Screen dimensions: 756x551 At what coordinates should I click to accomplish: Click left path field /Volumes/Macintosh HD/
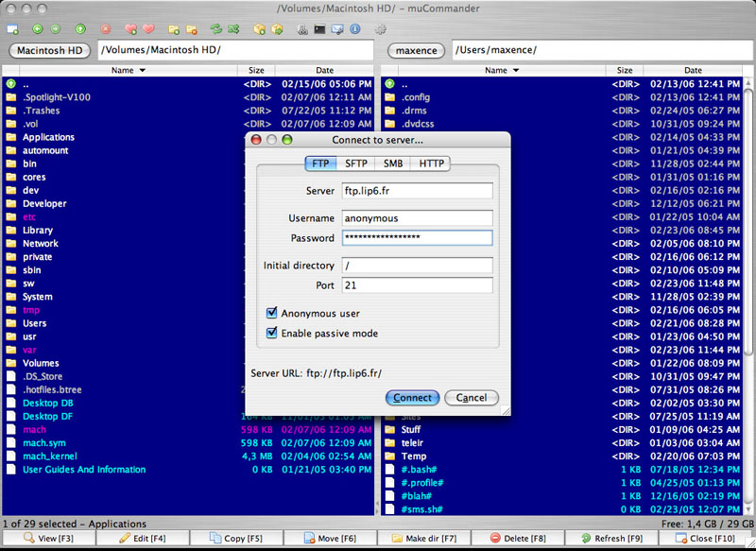click(x=235, y=50)
